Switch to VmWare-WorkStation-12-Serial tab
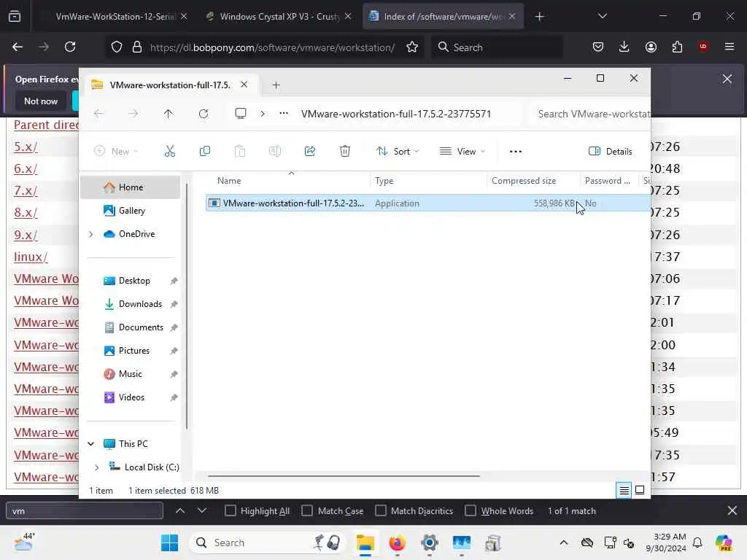Image resolution: width=747 pixels, height=560 pixels. coord(115,16)
